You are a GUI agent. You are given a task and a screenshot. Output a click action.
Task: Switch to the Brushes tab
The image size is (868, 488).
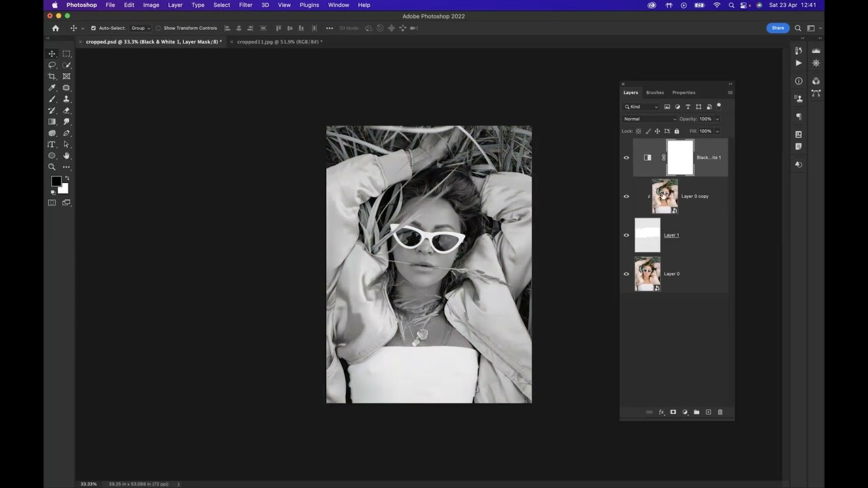pos(655,92)
